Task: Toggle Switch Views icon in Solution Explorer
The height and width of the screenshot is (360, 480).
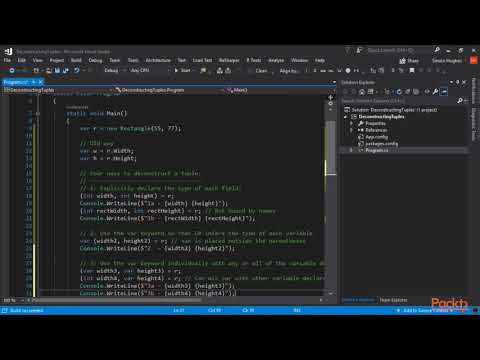Action: [370, 92]
